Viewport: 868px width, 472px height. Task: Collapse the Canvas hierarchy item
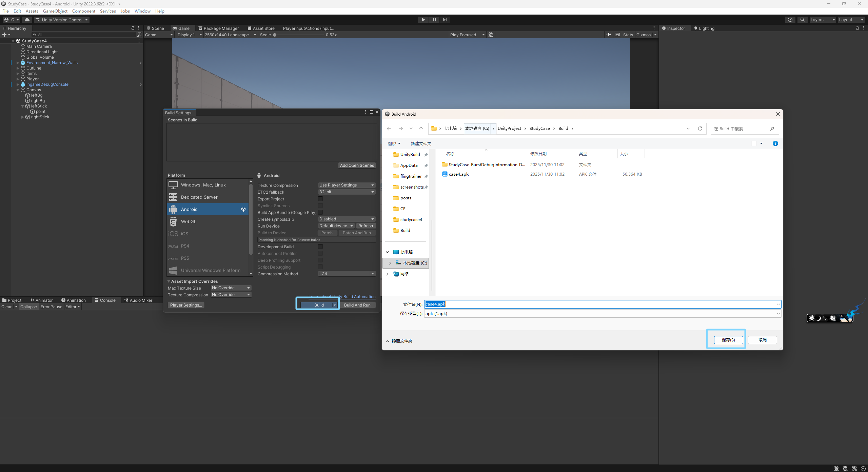click(18, 90)
